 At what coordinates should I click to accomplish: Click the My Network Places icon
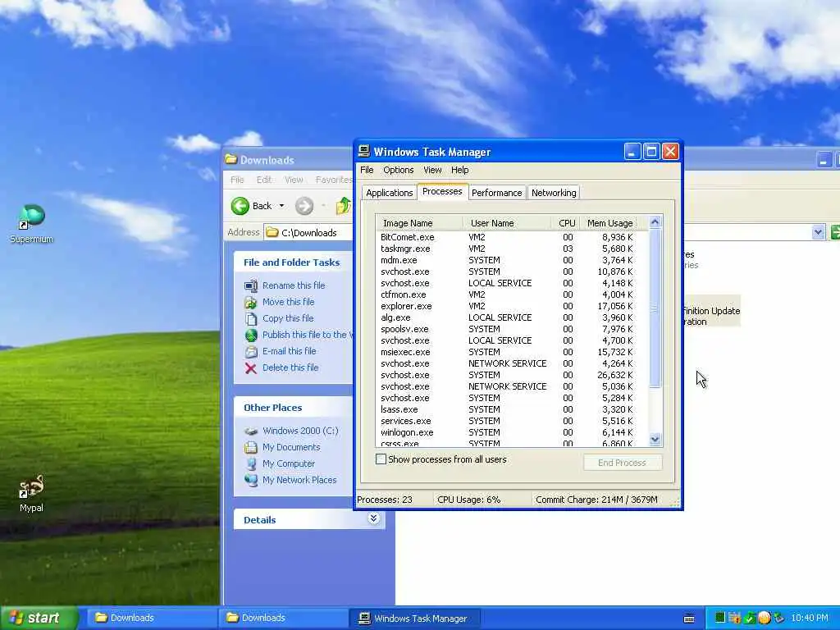point(251,480)
